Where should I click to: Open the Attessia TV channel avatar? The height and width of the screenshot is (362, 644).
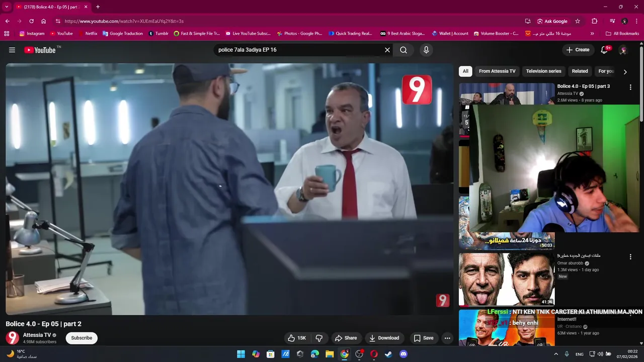click(12, 338)
